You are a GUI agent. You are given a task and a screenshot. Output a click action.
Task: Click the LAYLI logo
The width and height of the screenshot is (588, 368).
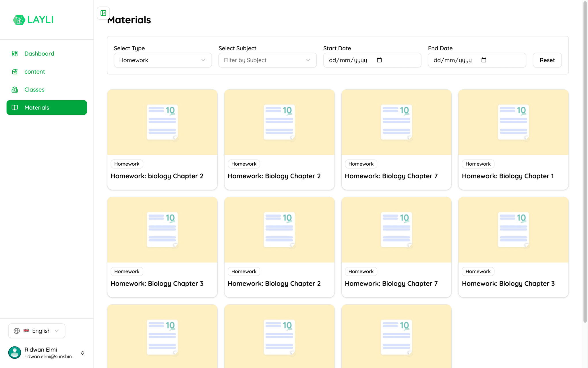33,20
